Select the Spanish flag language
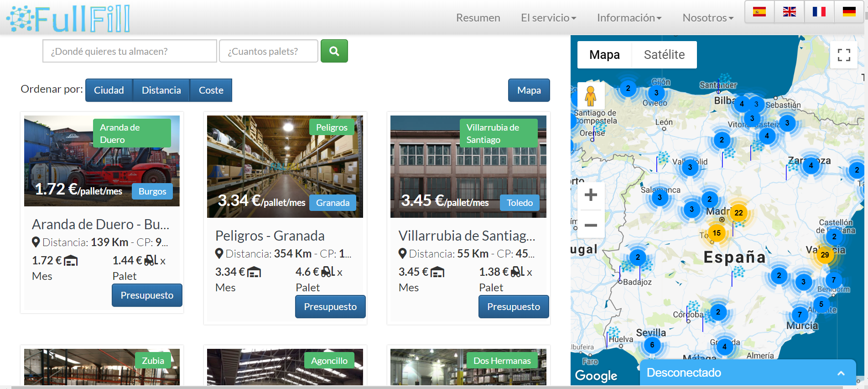This screenshot has width=868, height=389. click(759, 12)
